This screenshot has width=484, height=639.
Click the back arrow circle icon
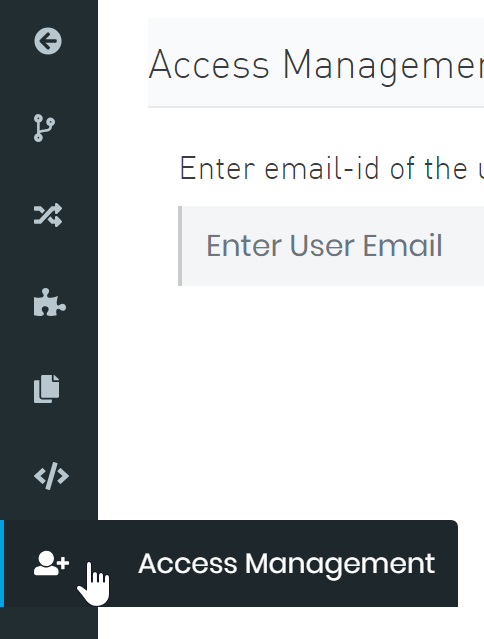click(x=48, y=41)
